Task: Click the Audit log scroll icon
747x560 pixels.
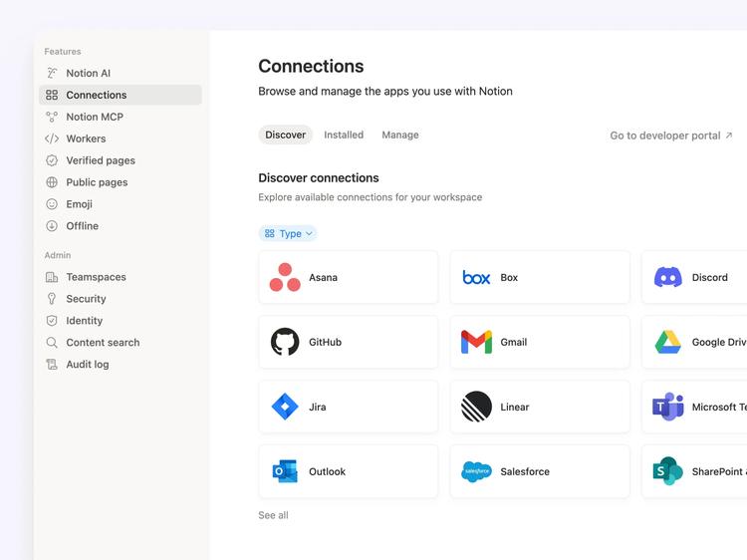Action: tap(52, 364)
